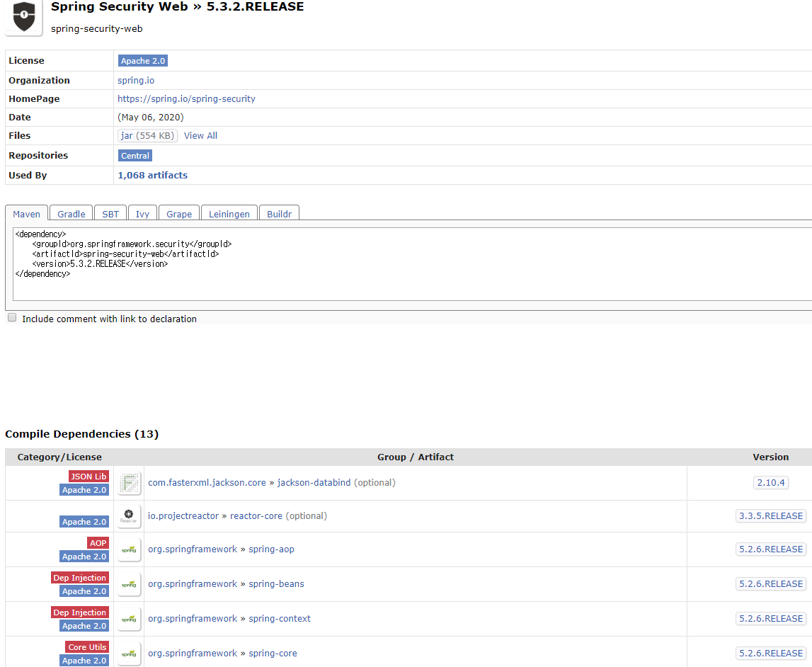
Task: Open the spring-beans artifact link
Action: 276,583
